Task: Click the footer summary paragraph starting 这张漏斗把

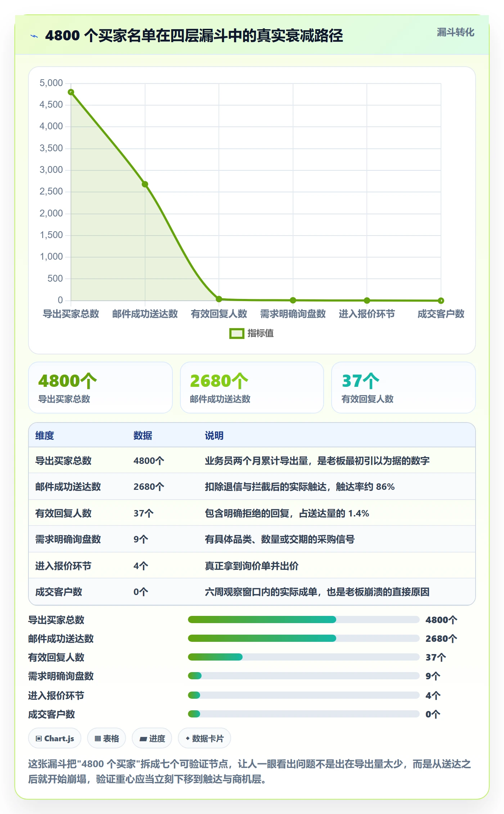Action: pyautogui.click(x=249, y=771)
